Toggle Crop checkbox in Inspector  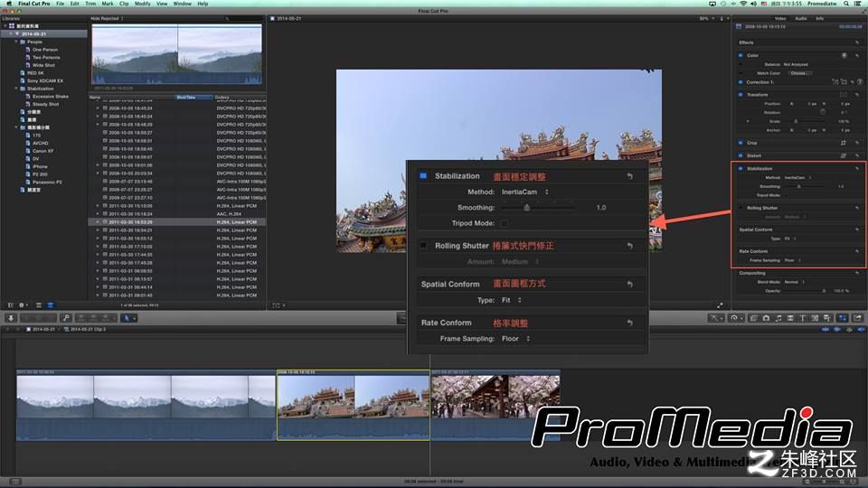[741, 143]
